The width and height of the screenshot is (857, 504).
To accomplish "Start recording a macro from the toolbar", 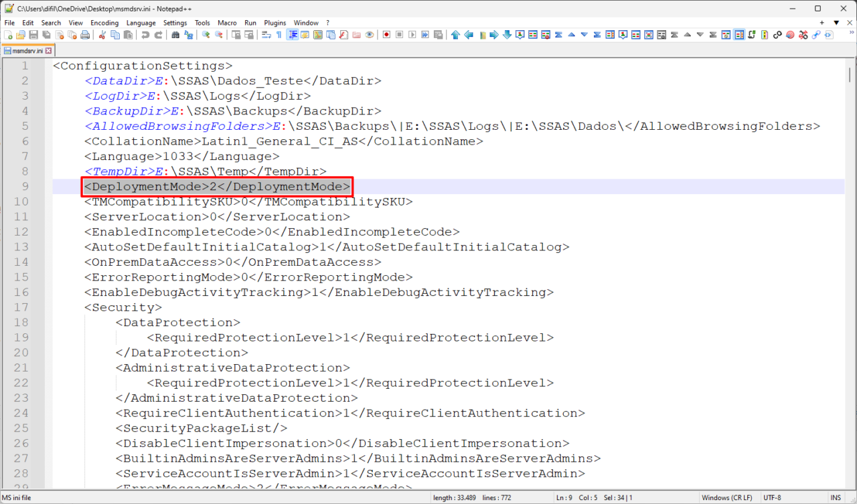I will pos(386,35).
